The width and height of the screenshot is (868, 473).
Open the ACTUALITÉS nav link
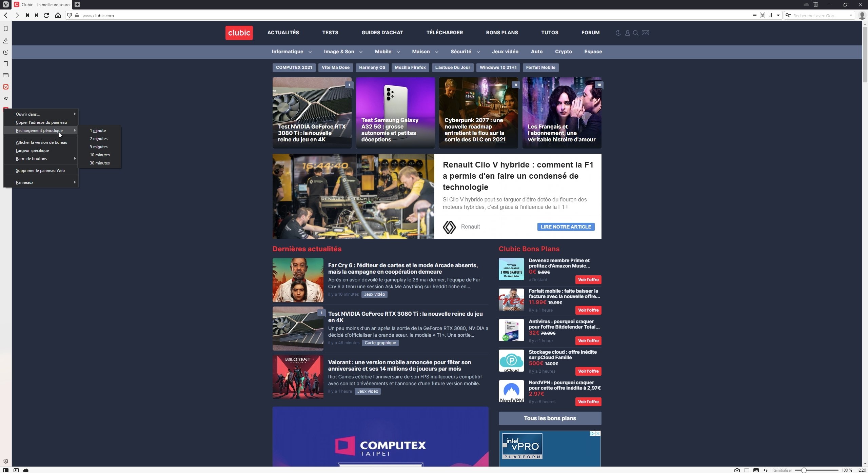tap(283, 33)
